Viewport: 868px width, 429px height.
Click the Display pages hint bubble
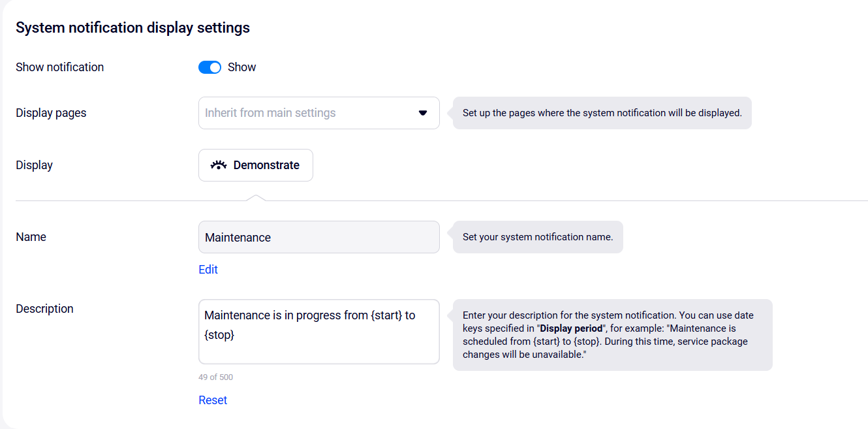pyautogui.click(x=602, y=113)
